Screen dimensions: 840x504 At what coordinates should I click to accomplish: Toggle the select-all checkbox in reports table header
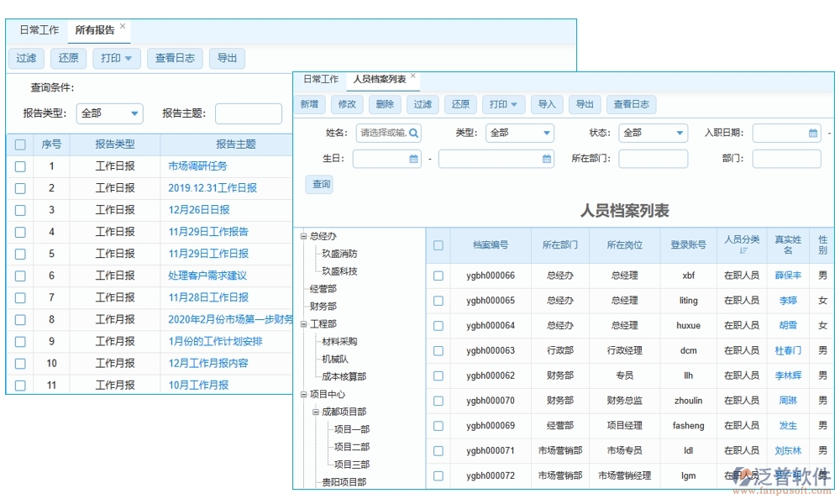tap(20, 144)
